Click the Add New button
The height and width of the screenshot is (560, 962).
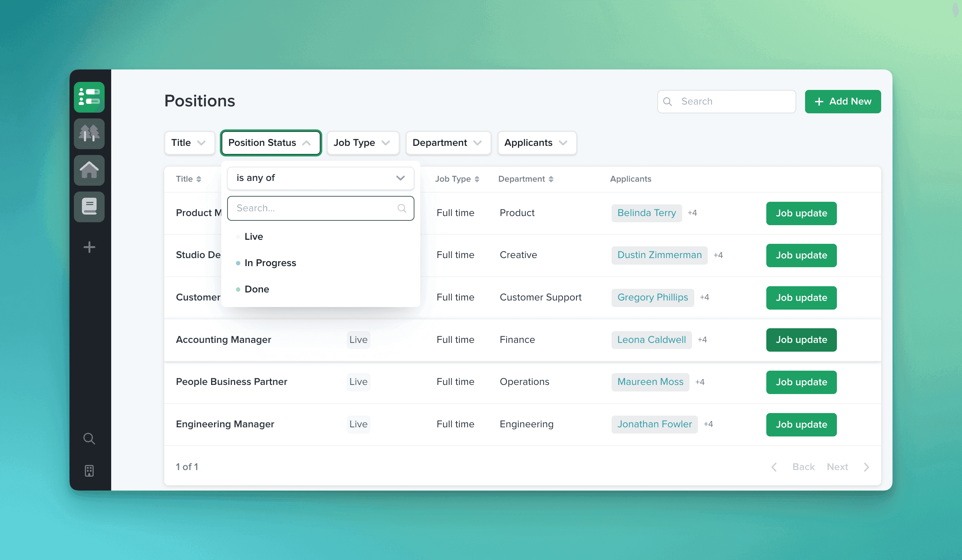tap(842, 102)
